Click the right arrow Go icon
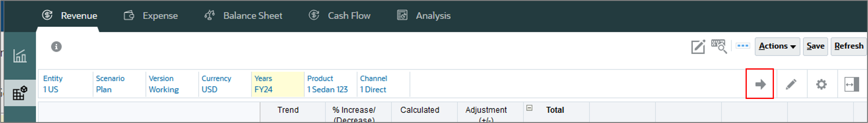This screenshot has width=868, height=123. pos(760,84)
